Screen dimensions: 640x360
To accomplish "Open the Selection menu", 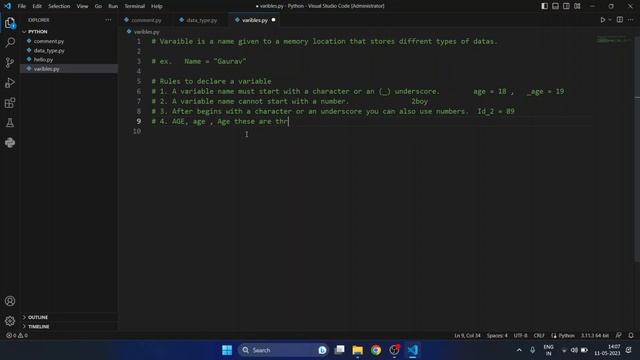I will (x=59, y=6).
